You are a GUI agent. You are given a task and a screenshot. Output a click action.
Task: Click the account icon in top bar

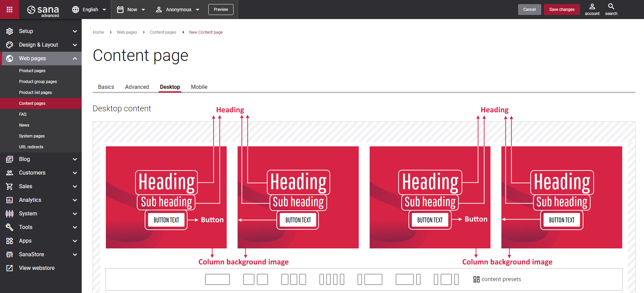[592, 7]
